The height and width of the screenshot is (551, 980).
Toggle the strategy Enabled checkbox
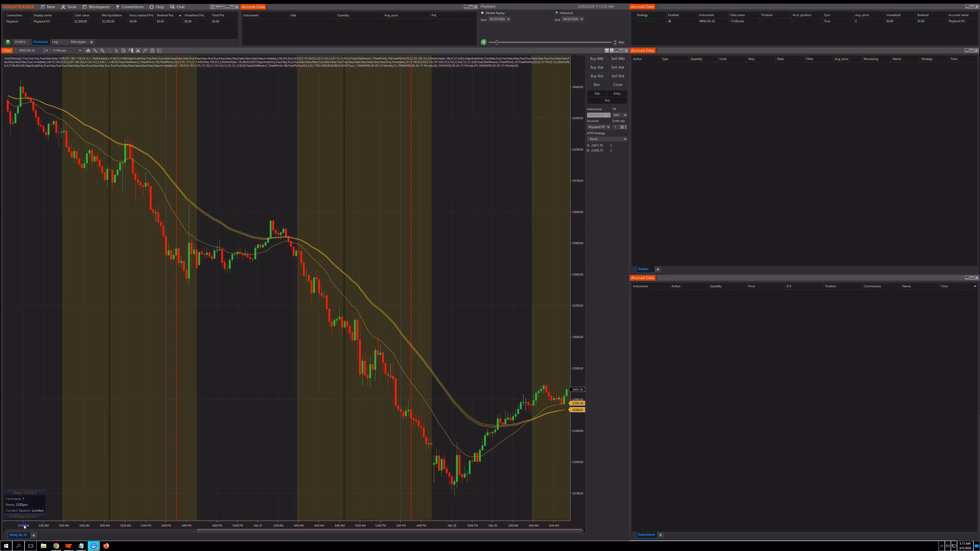click(670, 21)
